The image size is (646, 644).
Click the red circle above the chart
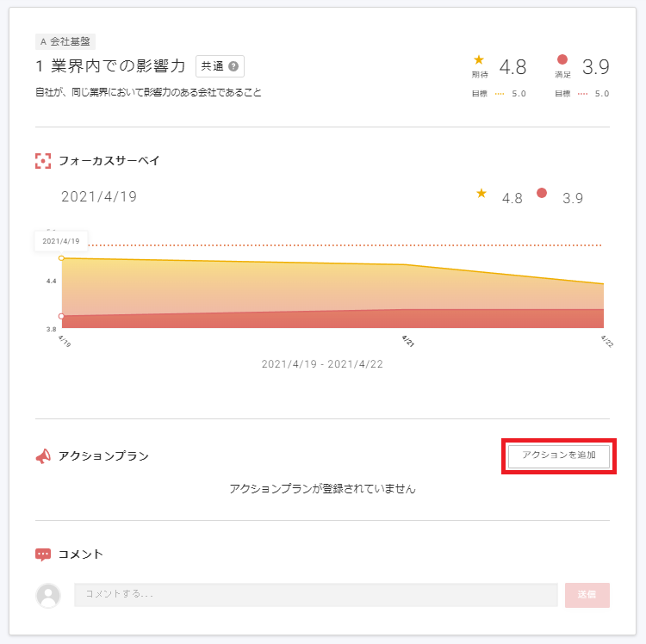click(x=542, y=193)
